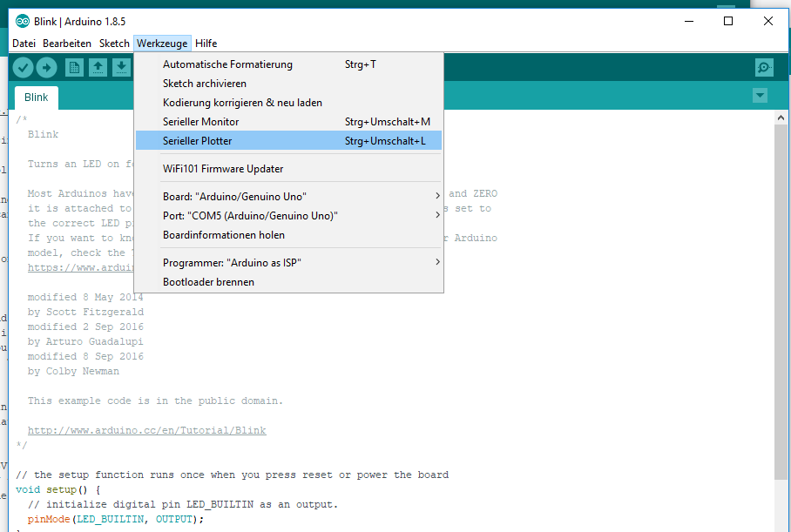This screenshot has width=791, height=532.
Task: Click the 'modified 8 Sep 2016' comment line
Action: 85,356
